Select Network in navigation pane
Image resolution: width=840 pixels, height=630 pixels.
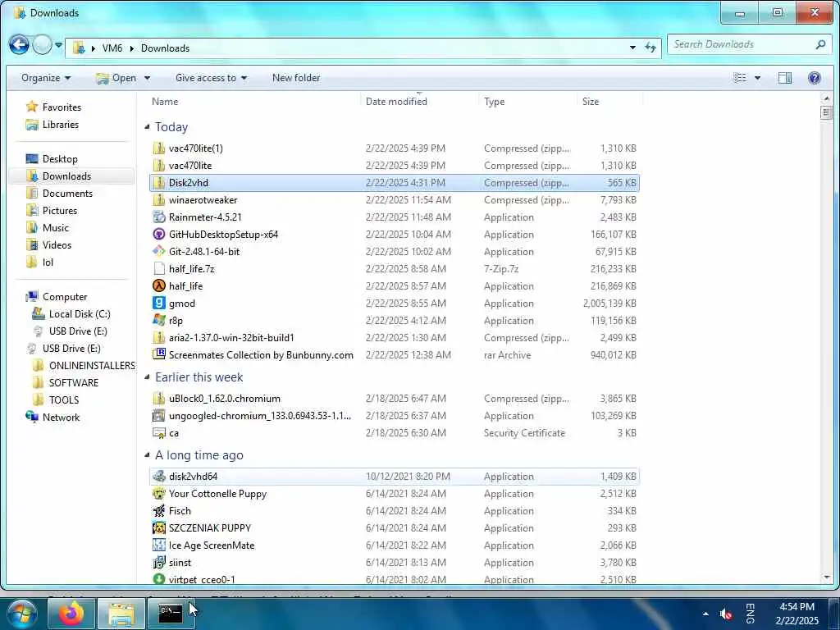(52, 418)
